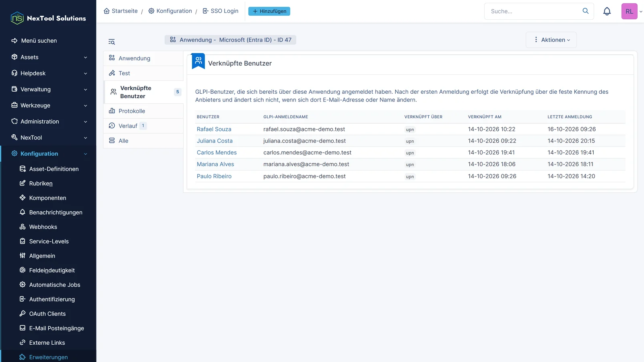Open the RL user profile menu

630,11
